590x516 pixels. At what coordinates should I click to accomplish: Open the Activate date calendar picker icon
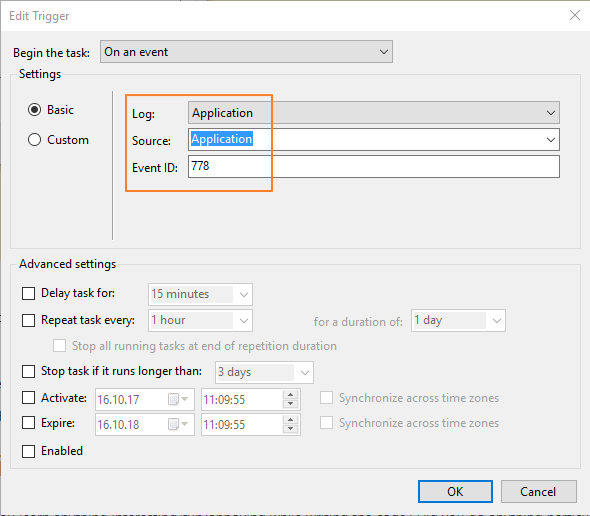coord(178,399)
